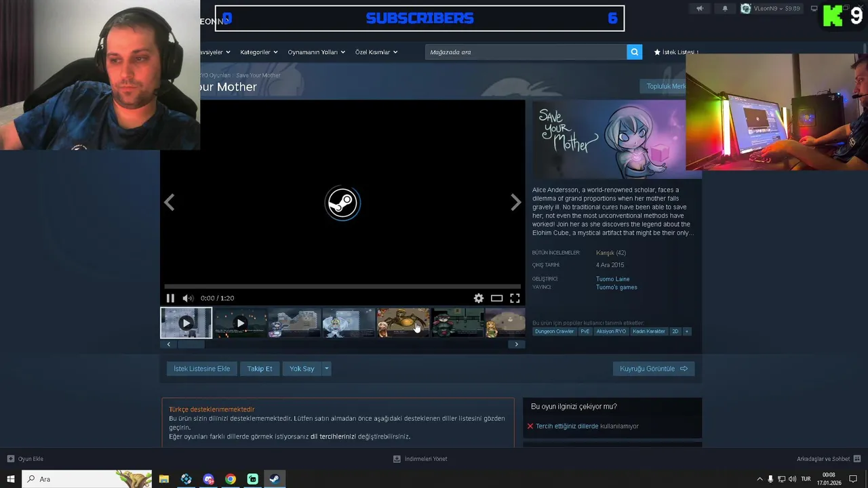Open the Özel Kısımlar dropdown menu
The image size is (868, 488).
pyautogui.click(x=376, y=52)
